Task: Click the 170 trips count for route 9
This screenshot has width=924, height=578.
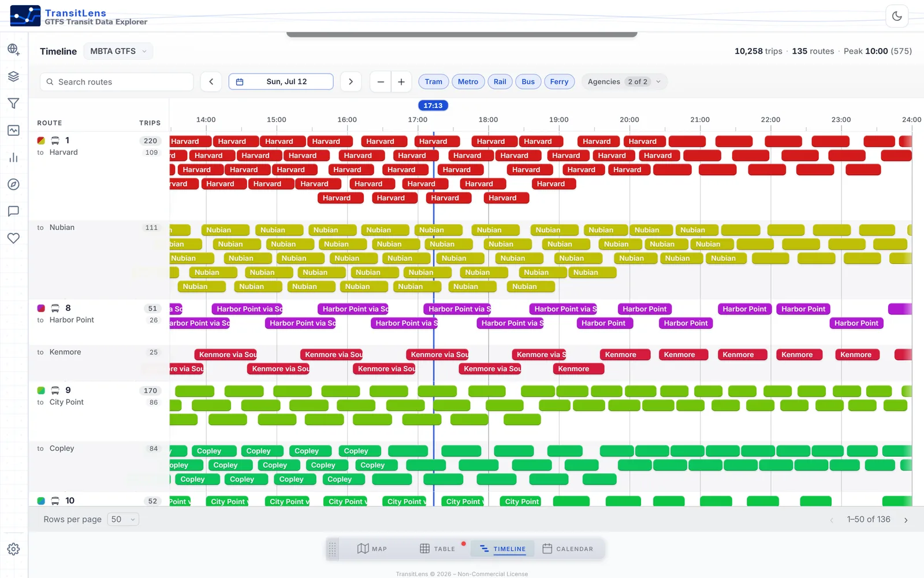Action: pyautogui.click(x=150, y=390)
